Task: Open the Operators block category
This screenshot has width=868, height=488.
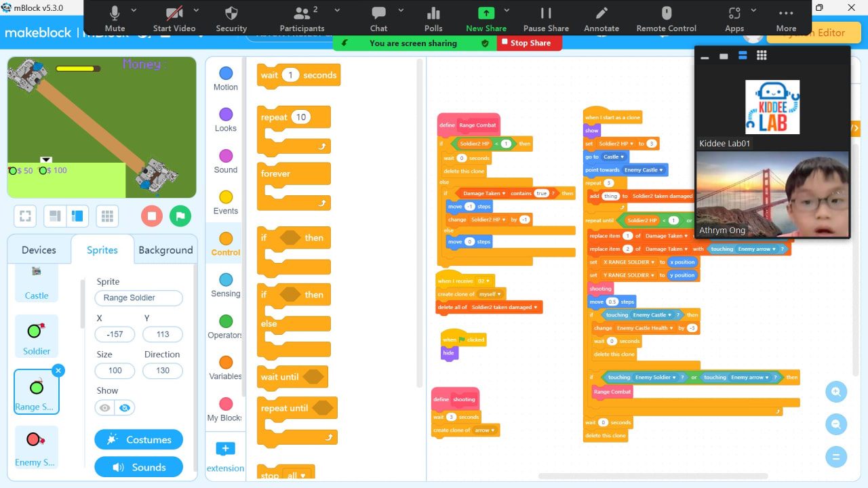Action: 226,327
